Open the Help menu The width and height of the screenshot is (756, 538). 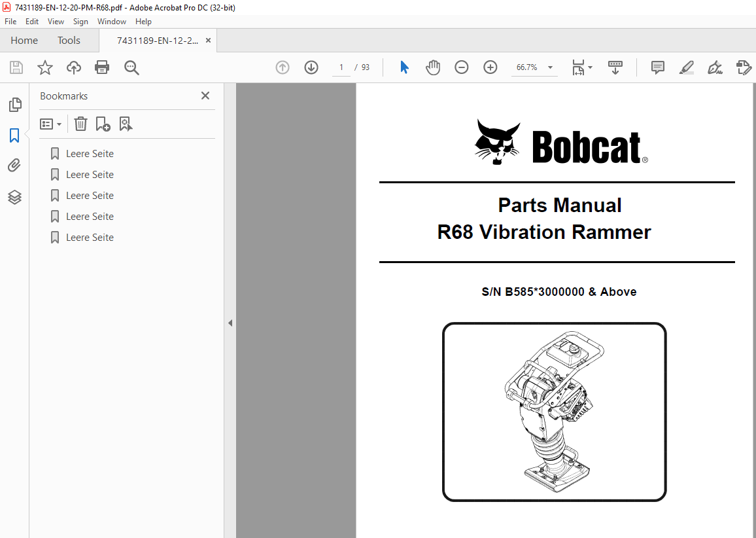tap(143, 21)
